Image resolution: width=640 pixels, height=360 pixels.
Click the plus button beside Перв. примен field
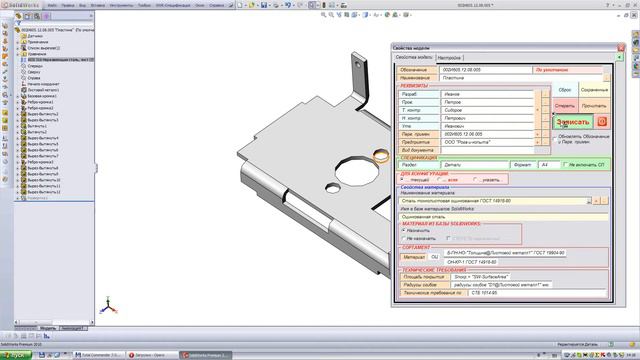click(538, 134)
